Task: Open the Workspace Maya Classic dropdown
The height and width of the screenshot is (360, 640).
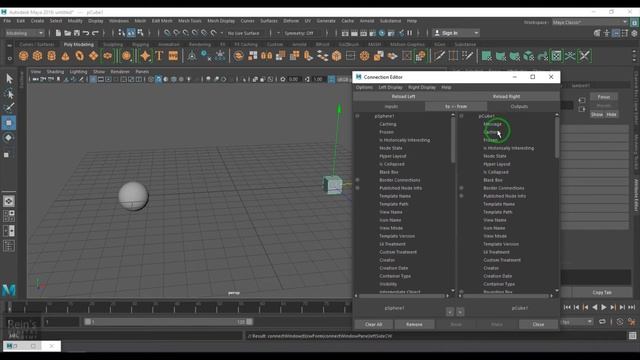Action: click(590, 22)
